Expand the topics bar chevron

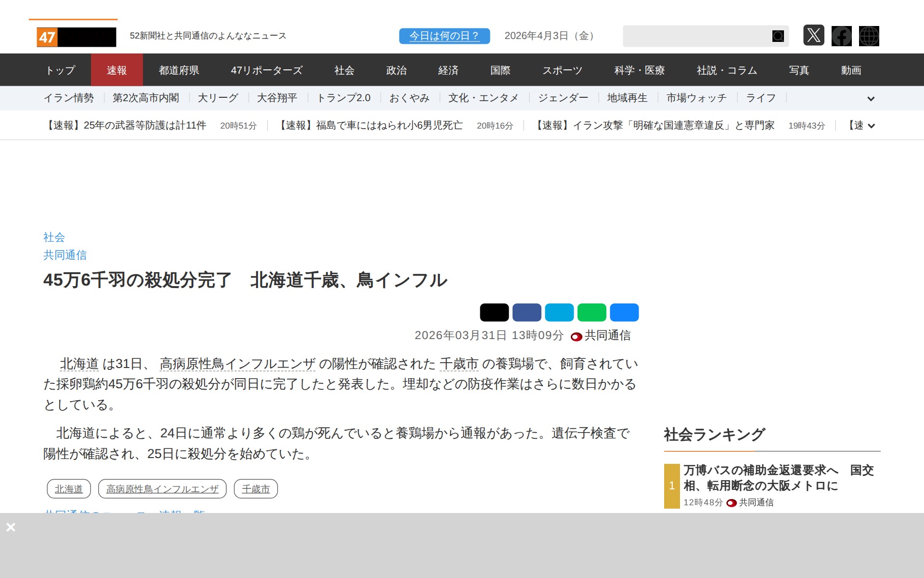871,99
